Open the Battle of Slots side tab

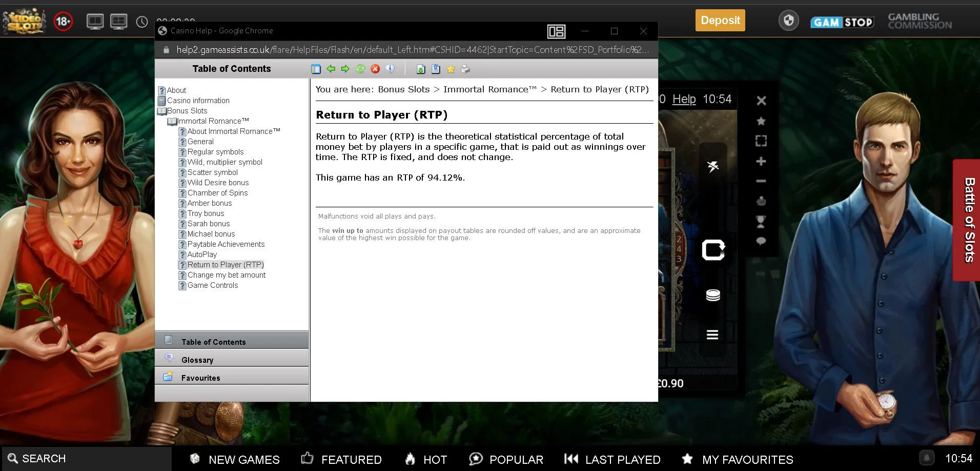click(x=967, y=220)
